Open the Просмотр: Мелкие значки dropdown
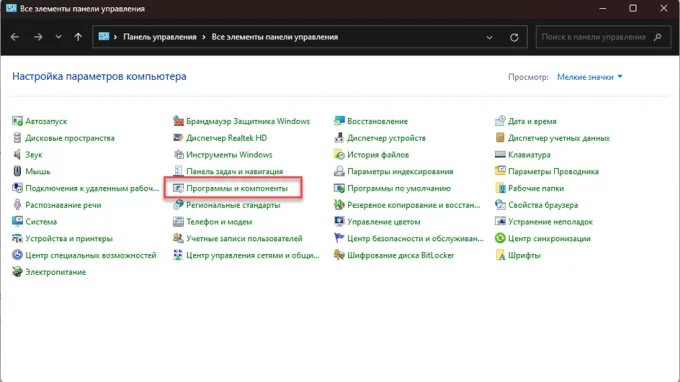This screenshot has width=680, height=382. click(589, 77)
